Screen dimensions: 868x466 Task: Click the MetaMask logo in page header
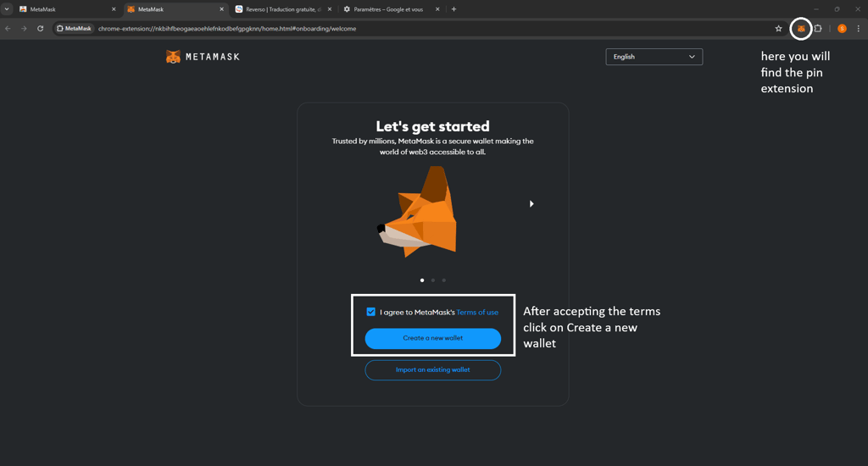[203, 57]
